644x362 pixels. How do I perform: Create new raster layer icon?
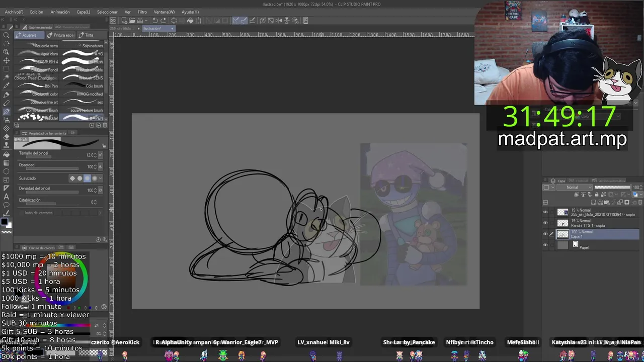click(x=593, y=202)
